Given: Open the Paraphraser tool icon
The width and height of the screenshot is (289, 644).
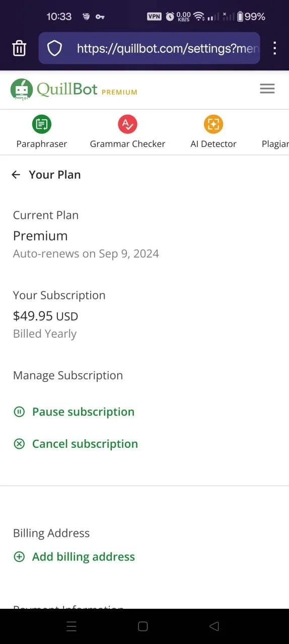Looking at the screenshot, I should click(42, 124).
